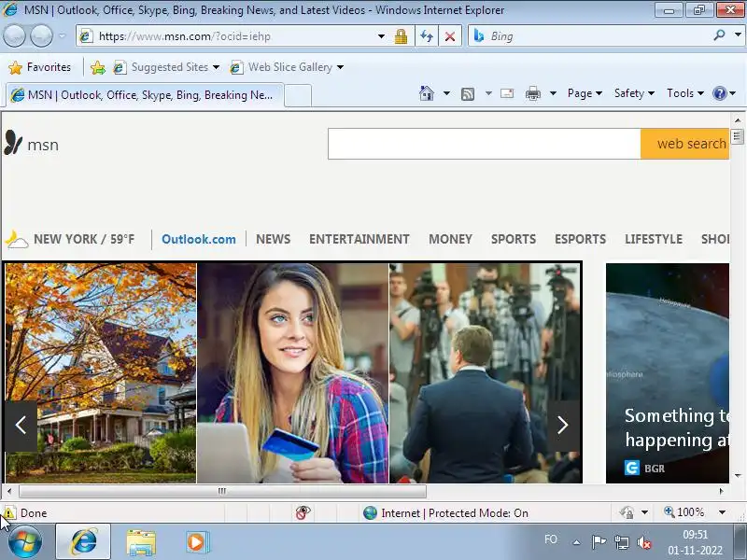This screenshot has height=560, width=747.
Task: Click the horizontal scrollbar right arrow
Action: coord(722,491)
